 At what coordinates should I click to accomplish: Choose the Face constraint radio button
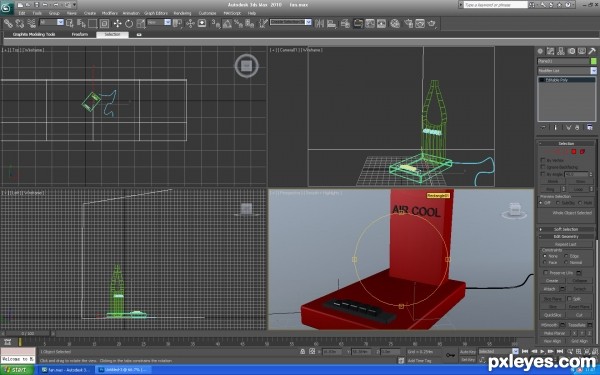[x=545, y=262]
